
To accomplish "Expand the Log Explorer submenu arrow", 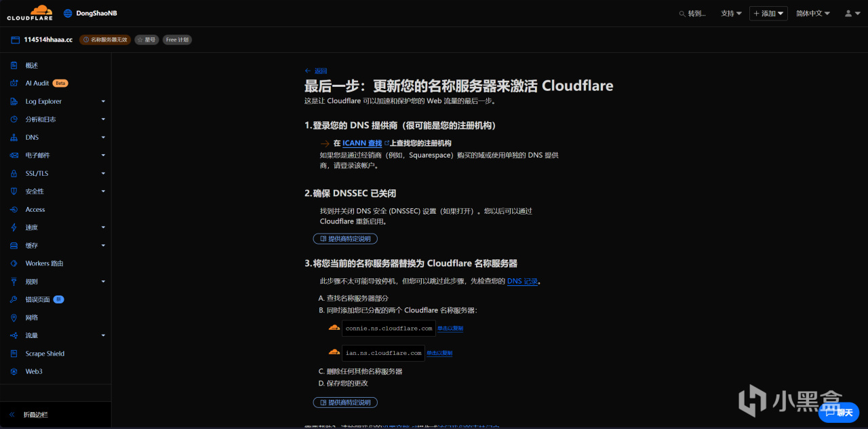I will tap(103, 101).
